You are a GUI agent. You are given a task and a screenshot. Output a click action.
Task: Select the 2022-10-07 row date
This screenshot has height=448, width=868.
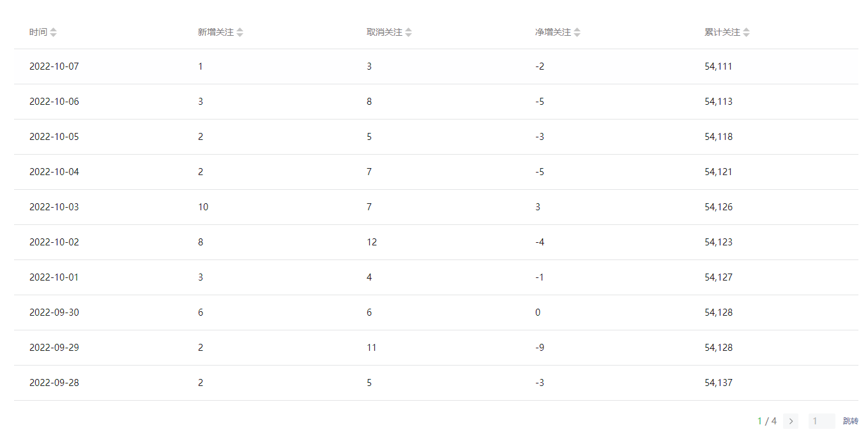click(54, 66)
